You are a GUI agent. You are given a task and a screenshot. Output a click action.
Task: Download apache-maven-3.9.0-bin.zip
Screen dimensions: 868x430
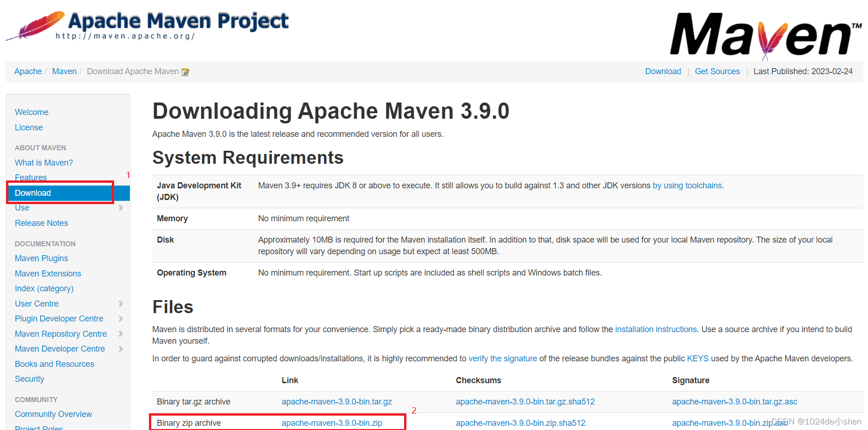pyautogui.click(x=332, y=423)
